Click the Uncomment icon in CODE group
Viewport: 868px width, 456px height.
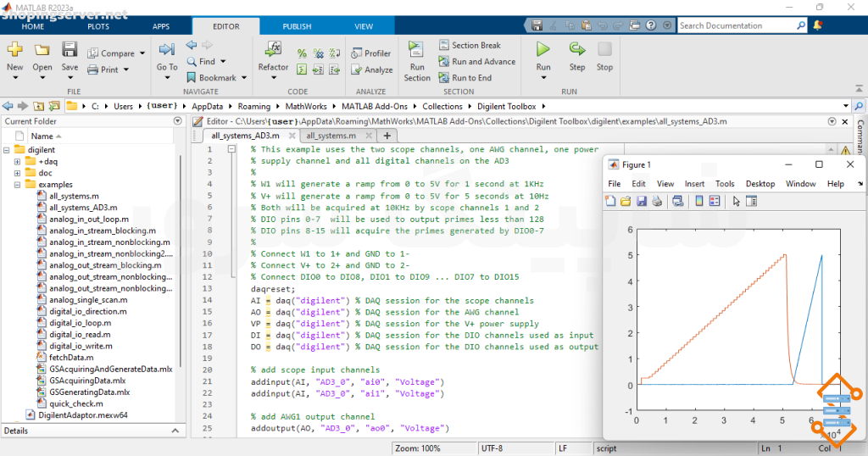click(319, 53)
